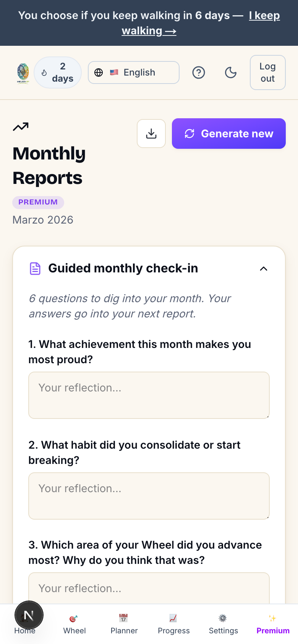Select the Premium tab
Viewport: 298px width, 644px height.
[x=273, y=624]
